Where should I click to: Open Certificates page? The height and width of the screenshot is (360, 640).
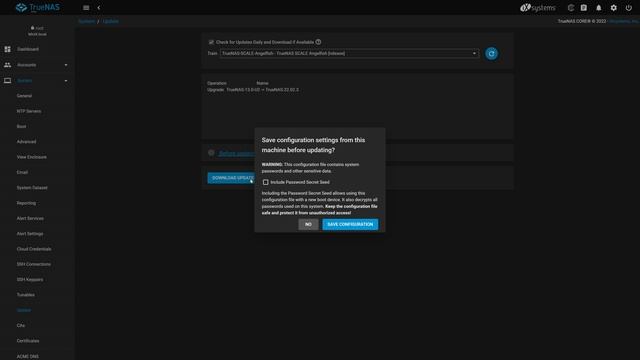pos(28,341)
